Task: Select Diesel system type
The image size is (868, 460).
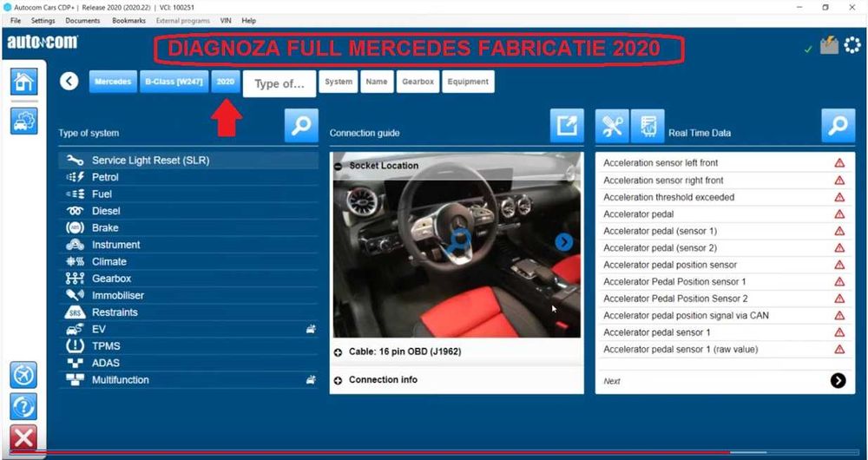Action: click(188, 211)
